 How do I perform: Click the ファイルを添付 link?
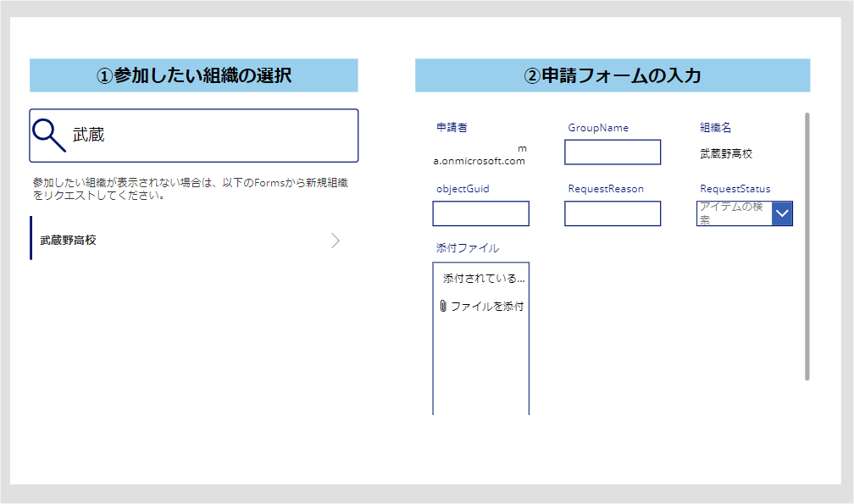pos(487,307)
